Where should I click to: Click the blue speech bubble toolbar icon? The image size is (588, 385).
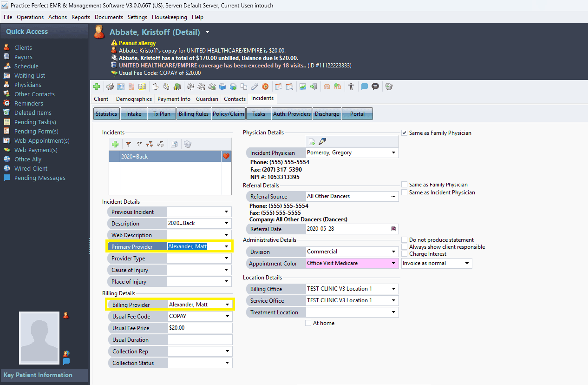[x=365, y=86]
